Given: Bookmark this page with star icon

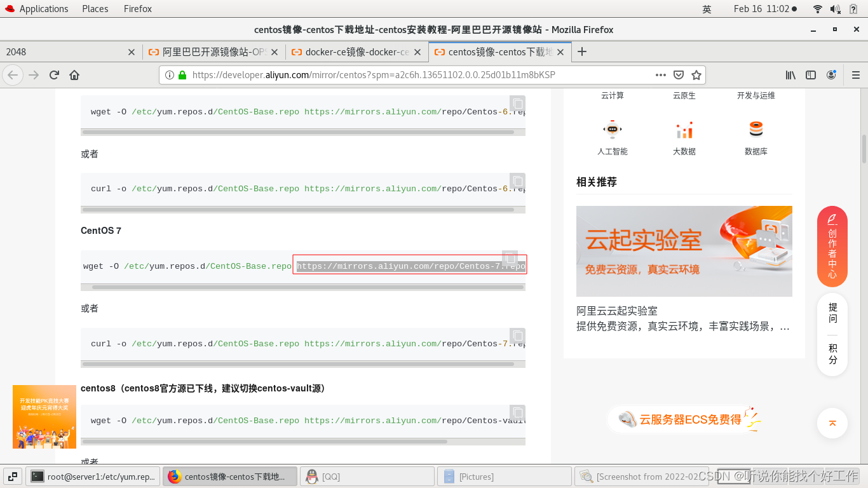Looking at the screenshot, I should pos(696,75).
